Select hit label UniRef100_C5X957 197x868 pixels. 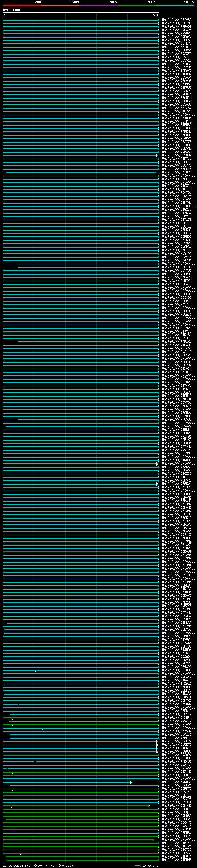point(177,84)
